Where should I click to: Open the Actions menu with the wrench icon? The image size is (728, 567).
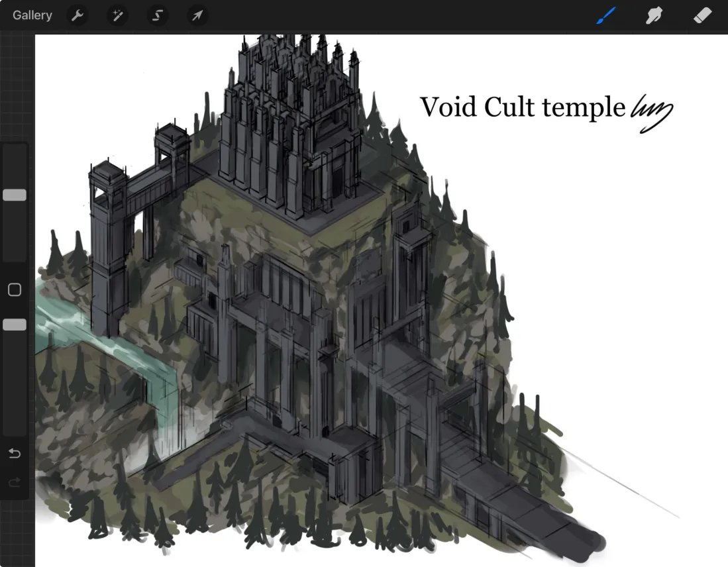[78, 15]
